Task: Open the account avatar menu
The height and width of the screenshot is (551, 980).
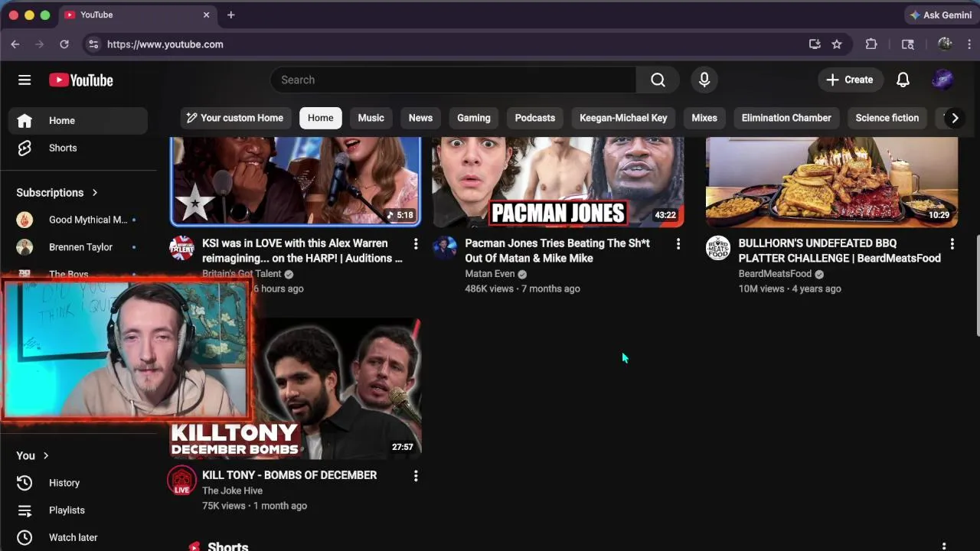Action: click(942, 80)
